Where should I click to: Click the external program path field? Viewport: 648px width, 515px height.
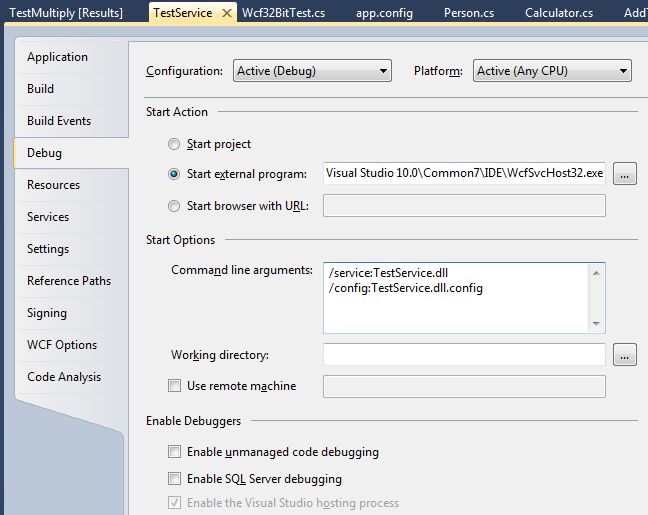[x=465, y=173]
